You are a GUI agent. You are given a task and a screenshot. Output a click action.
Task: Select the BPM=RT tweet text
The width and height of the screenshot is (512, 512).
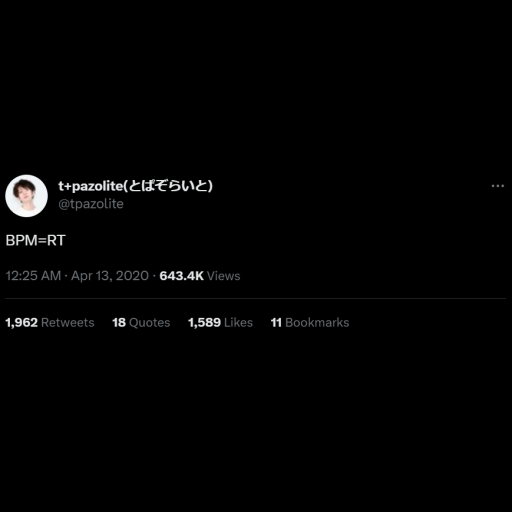[35, 240]
